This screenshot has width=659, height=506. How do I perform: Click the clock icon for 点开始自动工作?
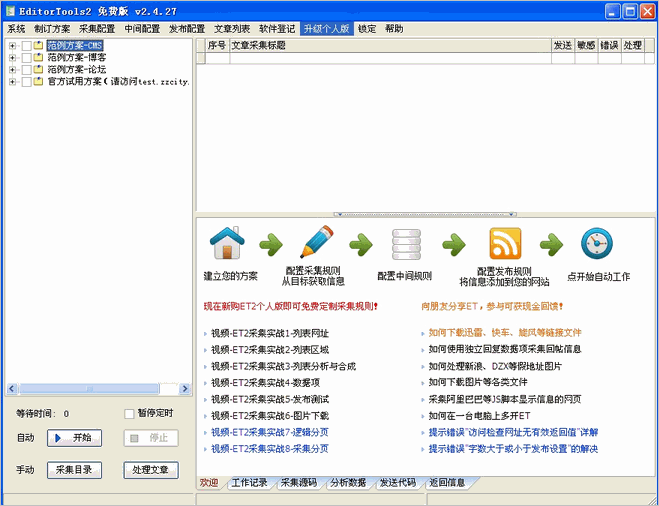click(597, 243)
